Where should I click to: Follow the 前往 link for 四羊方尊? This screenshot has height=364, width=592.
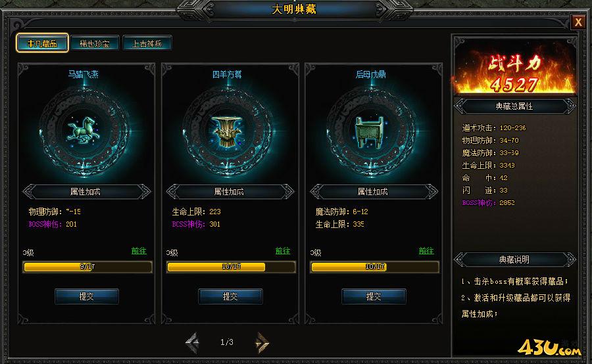pos(282,251)
